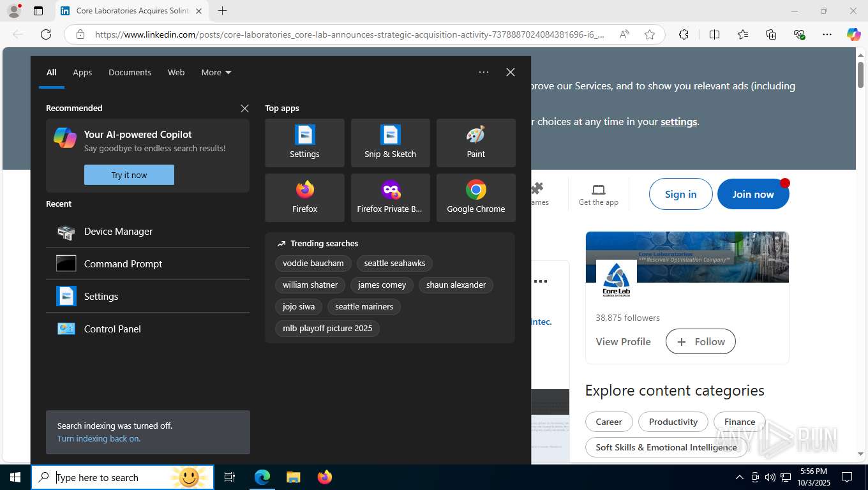Viewport: 868px width, 490px height.
Task: Search trending mlb playoff picture 2025
Action: pos(327,328)
